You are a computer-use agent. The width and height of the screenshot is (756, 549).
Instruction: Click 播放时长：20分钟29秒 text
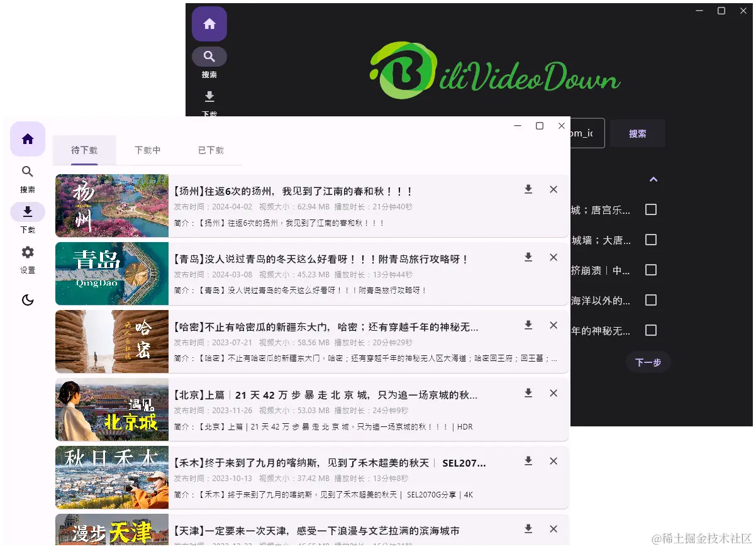374,343
